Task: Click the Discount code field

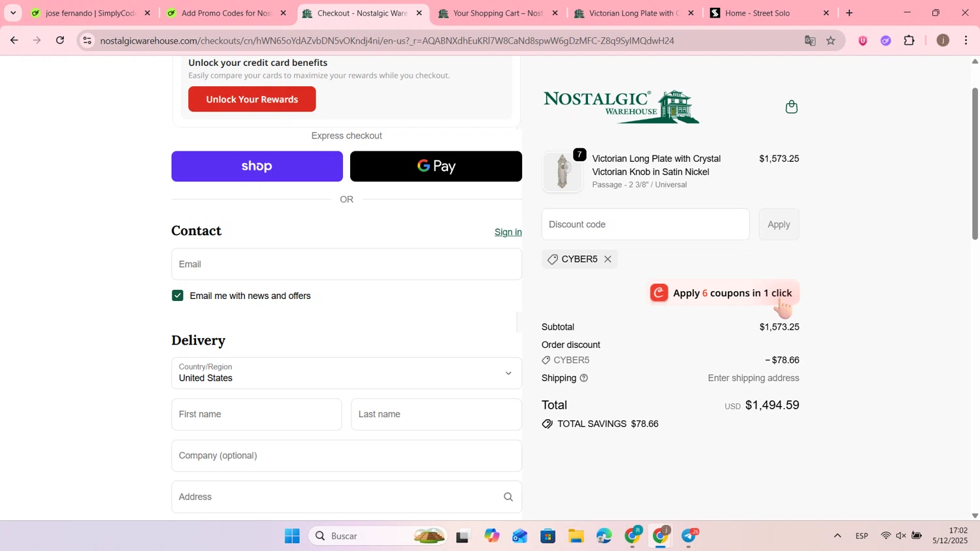Action: (x=645, y=225)
